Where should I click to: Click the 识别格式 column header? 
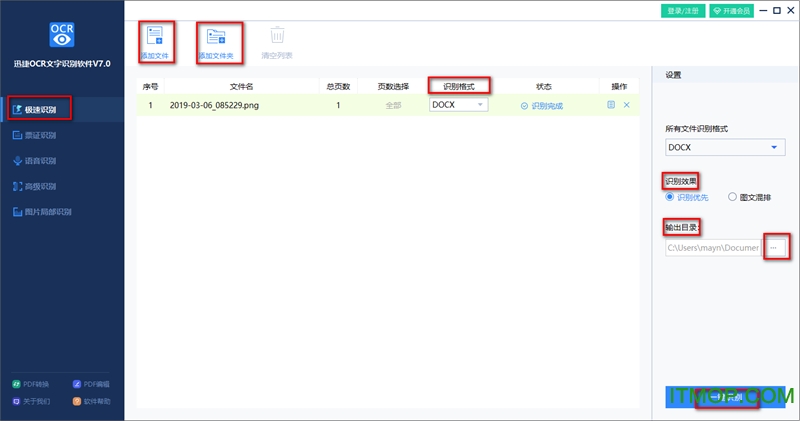pos(459,86)
